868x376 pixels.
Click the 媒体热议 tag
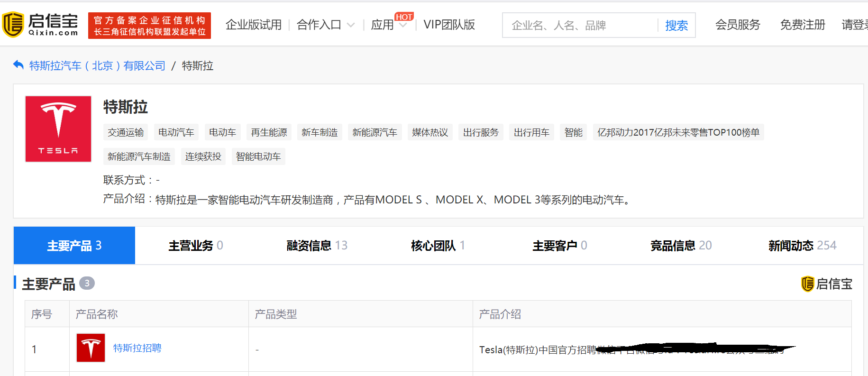(x=430, y=132)
